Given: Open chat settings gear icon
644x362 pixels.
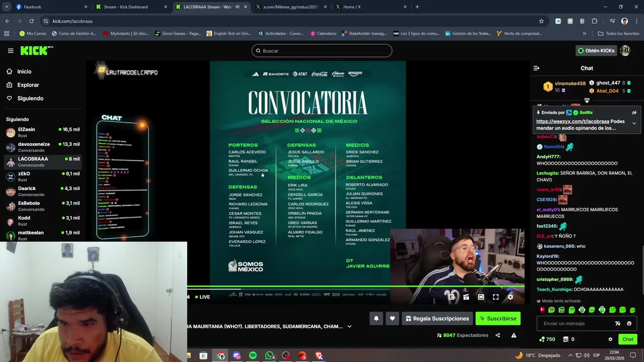Looking at the screenshot, I should click(x=610, y=339).
